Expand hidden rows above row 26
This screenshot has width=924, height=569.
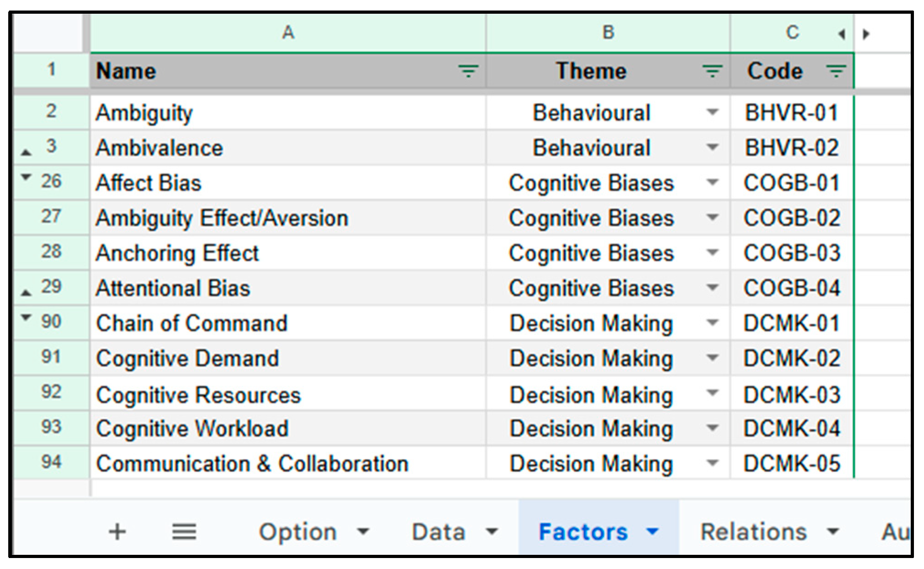pyautogui.click(x=27, y=177)
